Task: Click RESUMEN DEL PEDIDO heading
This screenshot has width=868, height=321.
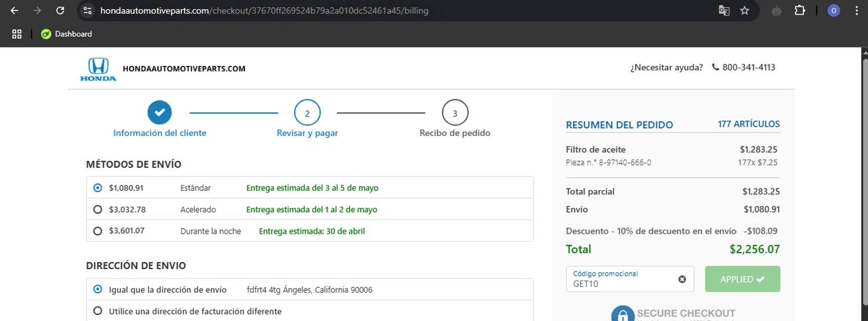Action: click(x=619, y=125)
